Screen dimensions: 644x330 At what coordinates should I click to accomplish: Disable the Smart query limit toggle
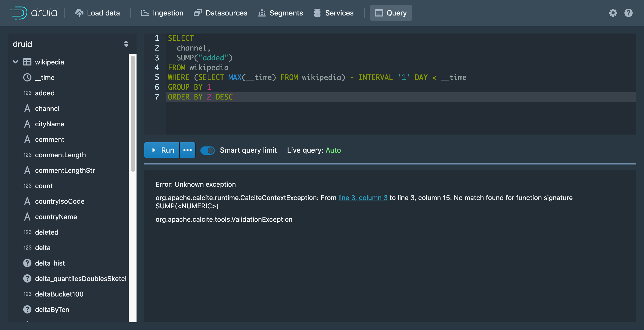tap(208, 150)
